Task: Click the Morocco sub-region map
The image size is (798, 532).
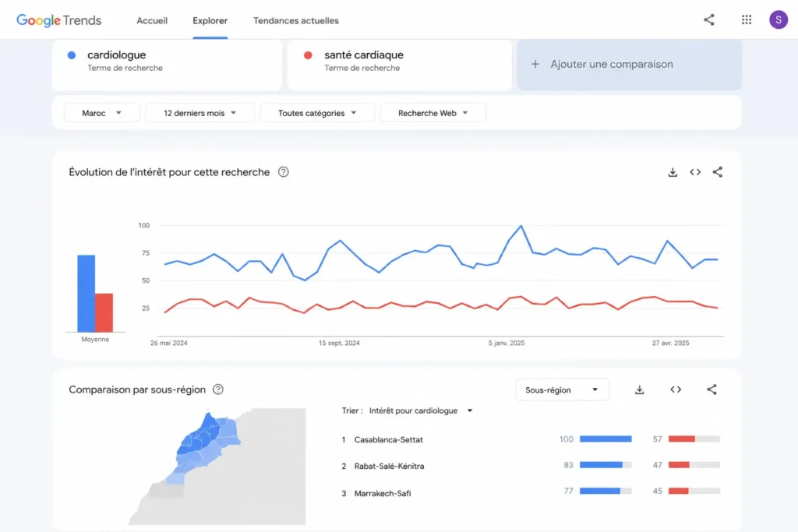Action: point(217,466)
